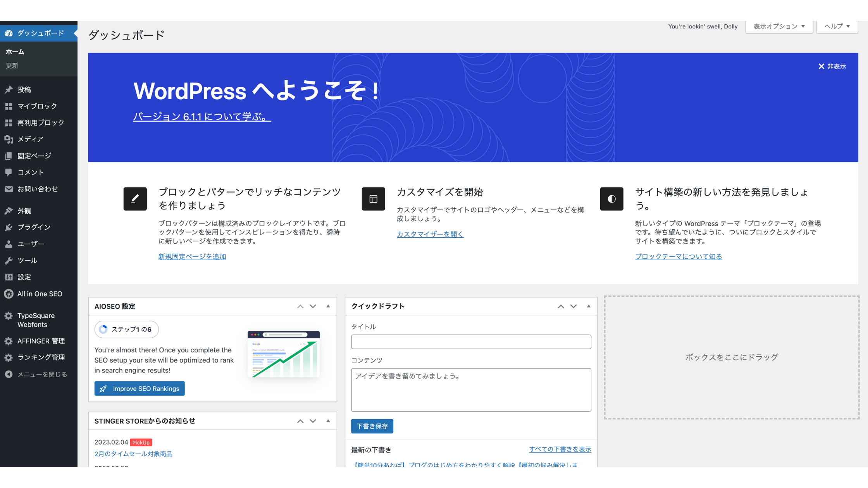
Task: Click the Improve SEO Rankings button
Action: coord(139,388)
